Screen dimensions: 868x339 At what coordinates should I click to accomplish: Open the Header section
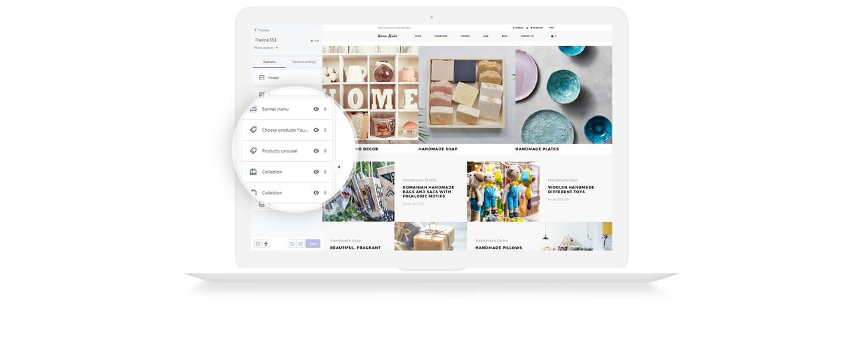[x=287, y=78]
